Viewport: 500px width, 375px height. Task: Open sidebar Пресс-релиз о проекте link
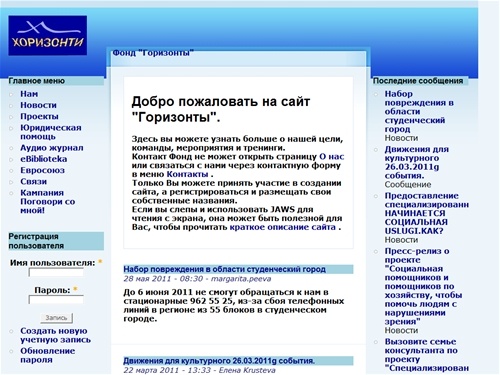click(423, 287)
